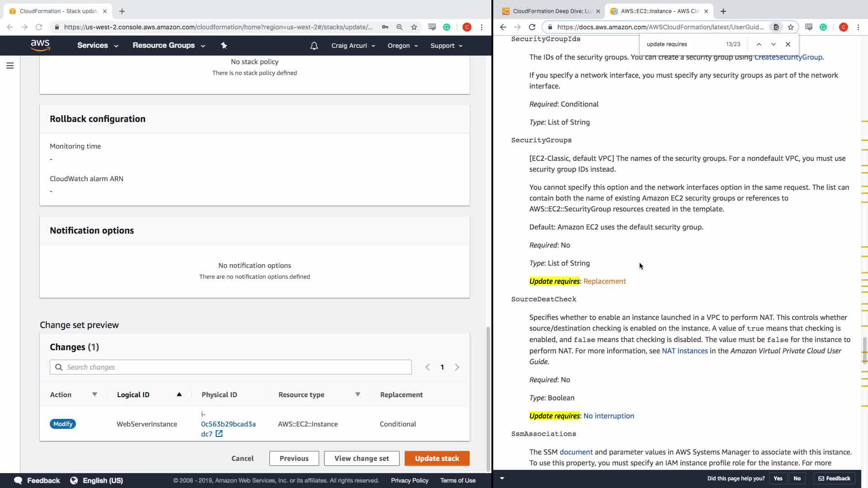This screenshot has width=868, height=488.
Task: Click the AWS logo home icon
Action: (40, 45)
